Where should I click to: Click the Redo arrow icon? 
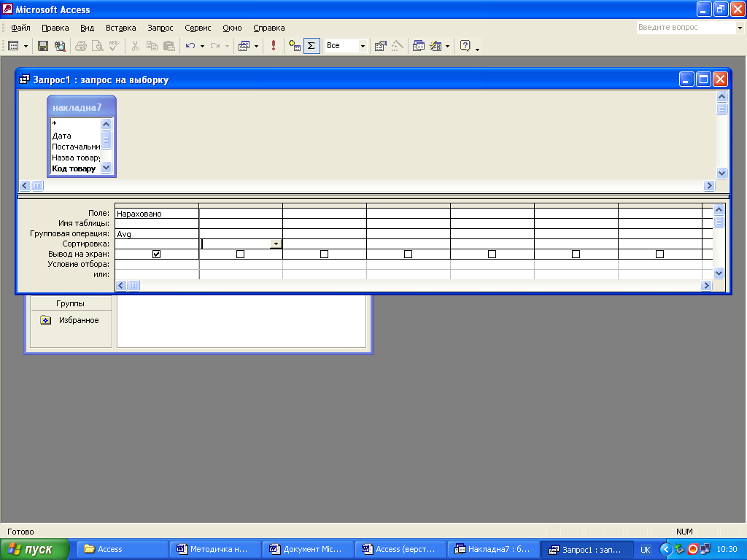[215, 46]
